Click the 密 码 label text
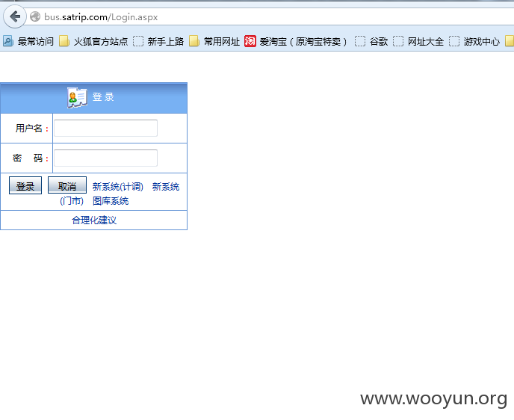 pos(28,158)
